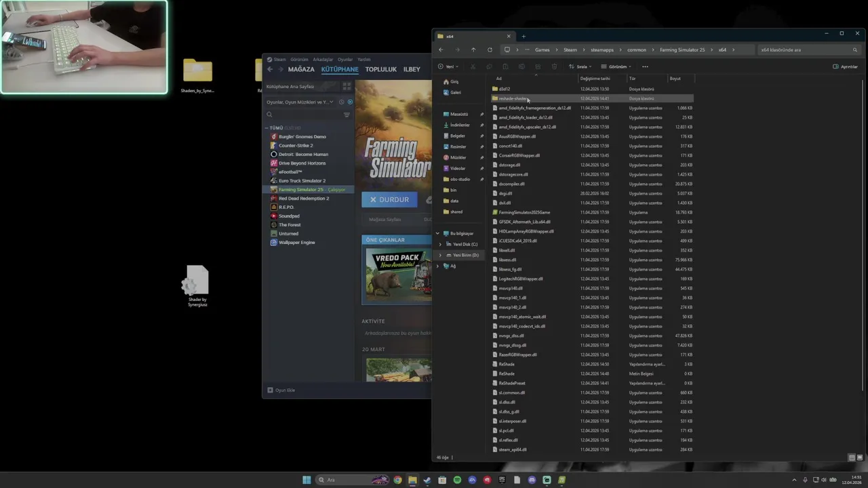The height and width of the screenshot is (488, 868).
Task: Click the Rename icon in Explorer toolbar
Action: pyautogui.click(x=521, y=66)
